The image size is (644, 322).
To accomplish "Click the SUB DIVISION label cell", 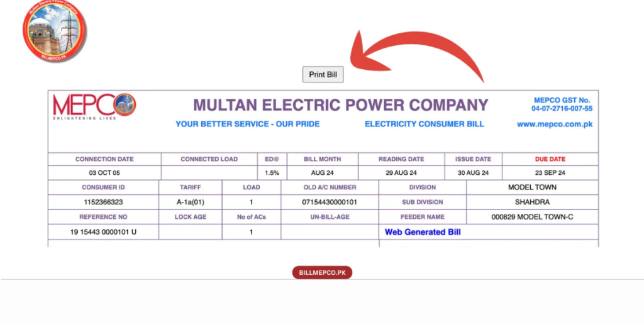I will tap(422, 203).
